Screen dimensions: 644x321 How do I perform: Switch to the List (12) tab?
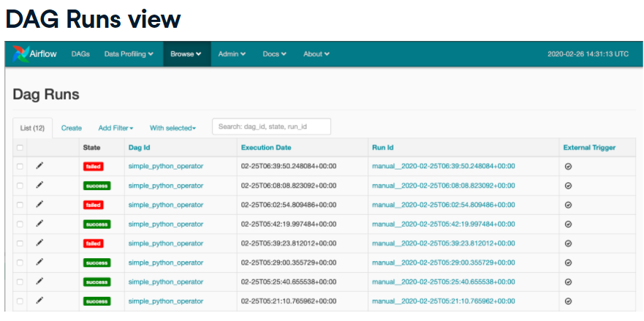pyautogui.click(x=32, y=128)
